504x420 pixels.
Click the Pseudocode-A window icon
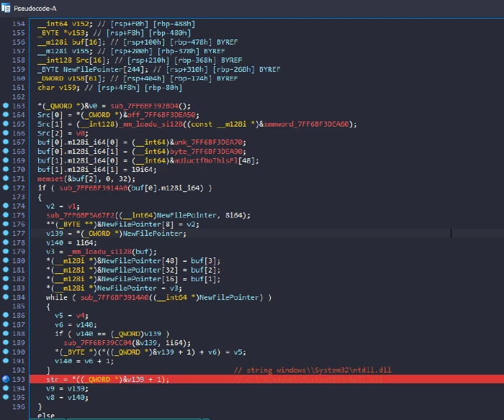coord(6,8)
